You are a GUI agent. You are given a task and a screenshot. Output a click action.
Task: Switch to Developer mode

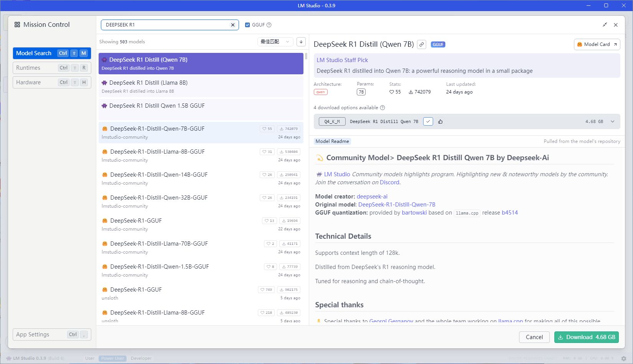141,359
